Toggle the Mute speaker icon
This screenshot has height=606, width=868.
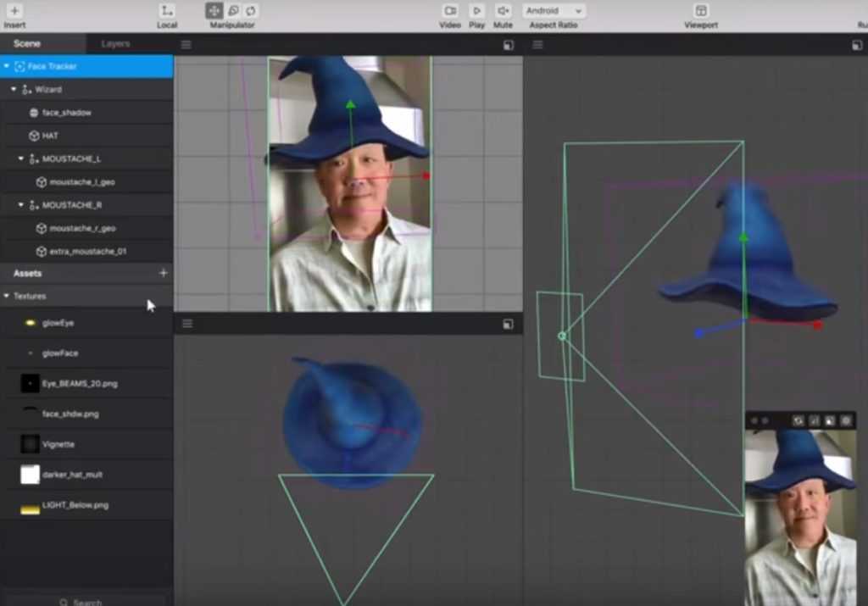click(x=503, y=11)
